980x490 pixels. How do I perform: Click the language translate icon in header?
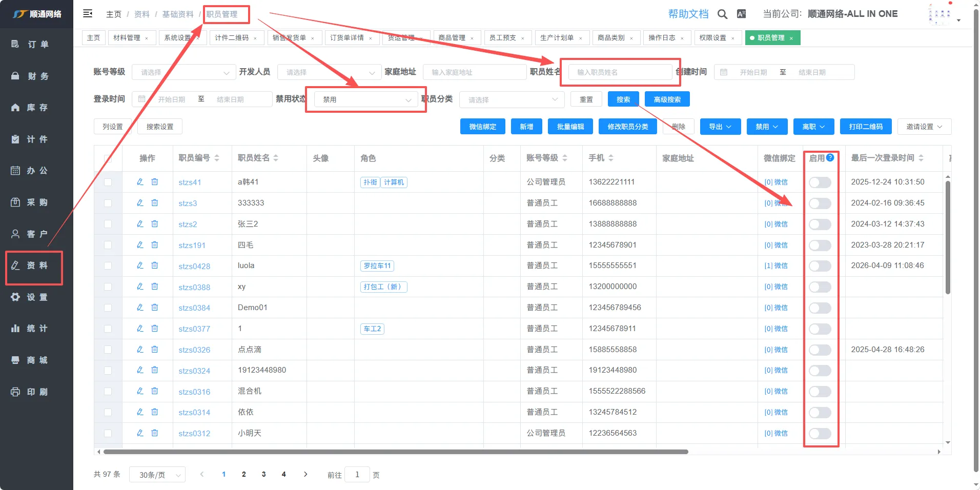point(741,14)
